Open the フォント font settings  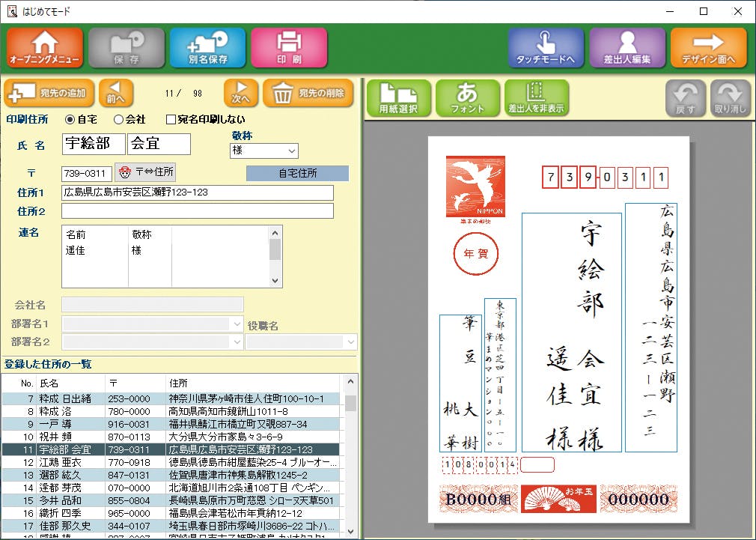(467, 98)
